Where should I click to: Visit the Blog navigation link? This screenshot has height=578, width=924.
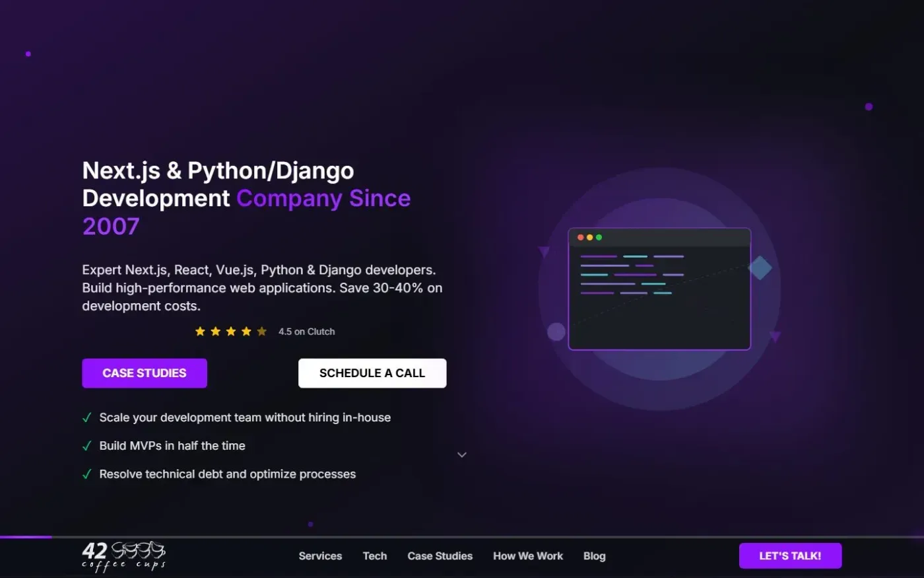click(595, 556)
